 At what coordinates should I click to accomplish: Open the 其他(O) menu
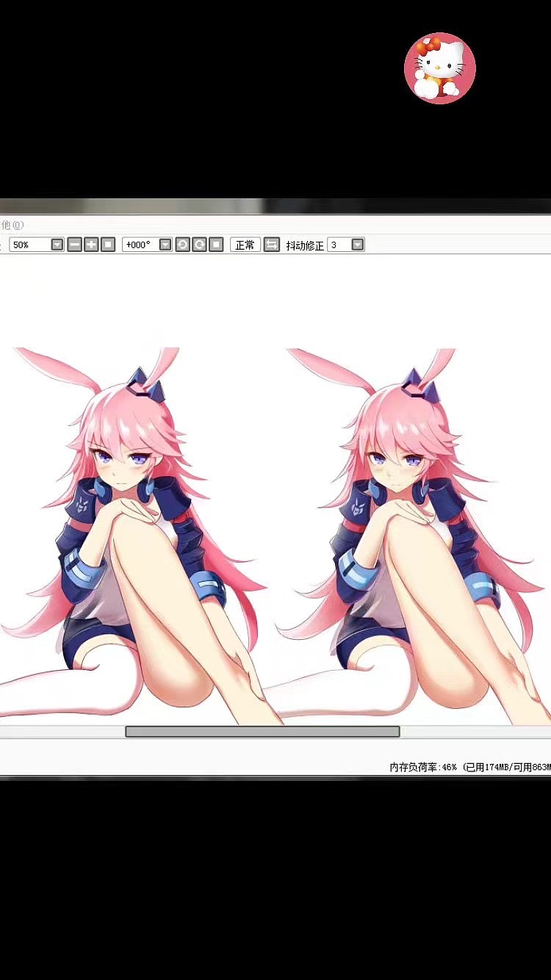pyautogui.click(x=11, y=225)
